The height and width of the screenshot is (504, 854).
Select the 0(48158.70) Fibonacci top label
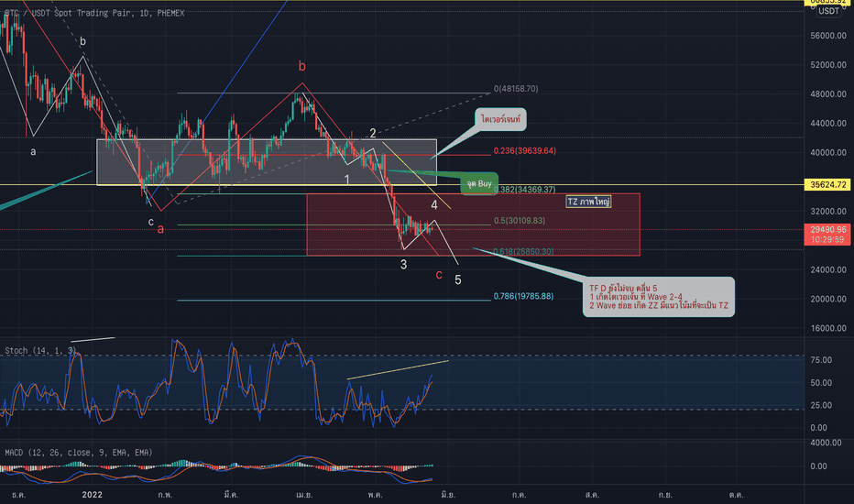point(516,89)
